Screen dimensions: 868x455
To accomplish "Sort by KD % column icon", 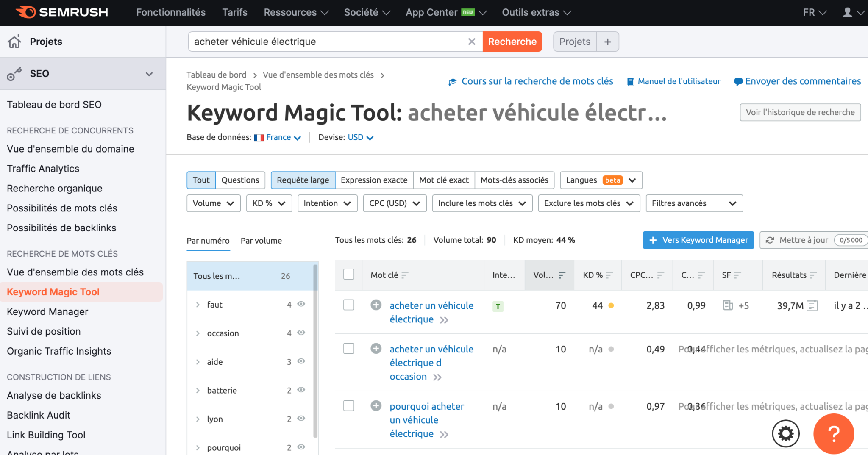I will (x=609, y=275).
